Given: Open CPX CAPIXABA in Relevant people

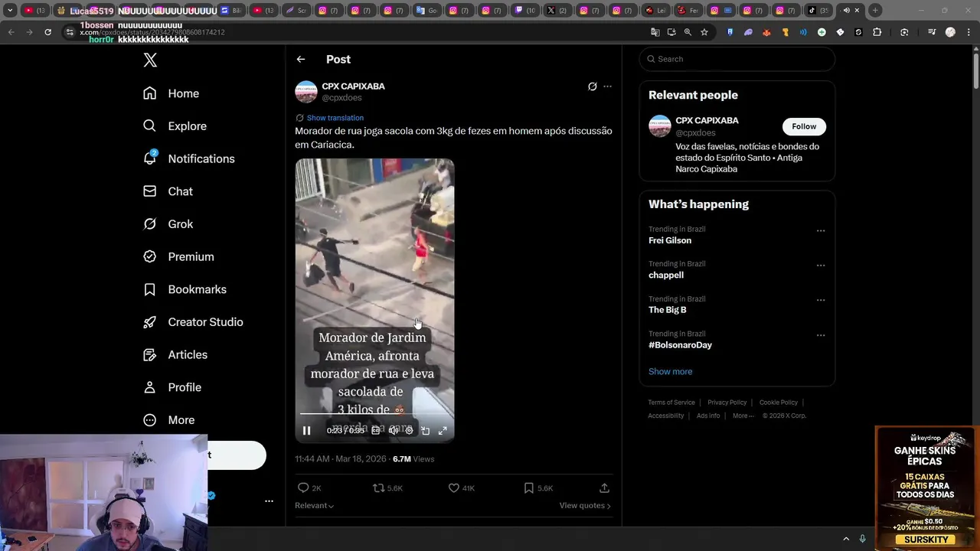Looking at the screenshot, I should pos(707,121).
